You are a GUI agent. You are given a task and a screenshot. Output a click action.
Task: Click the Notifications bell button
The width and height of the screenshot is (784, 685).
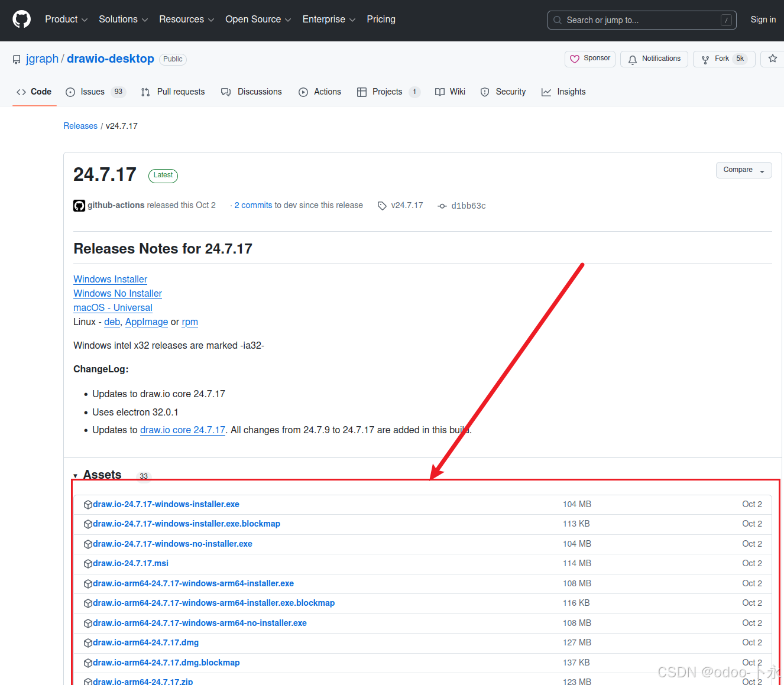(x=654, y=59)
